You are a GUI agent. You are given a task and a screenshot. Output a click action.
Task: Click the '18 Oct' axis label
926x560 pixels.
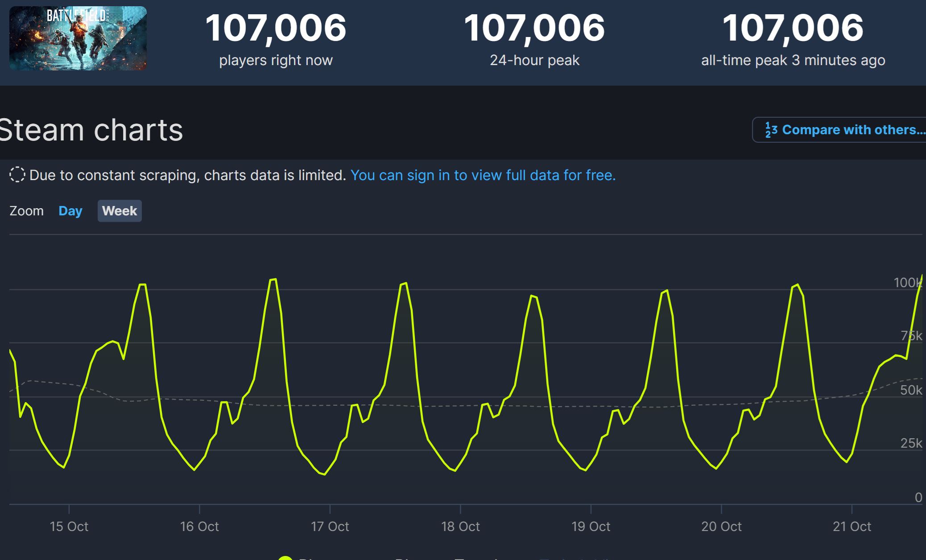click(460, 527)
